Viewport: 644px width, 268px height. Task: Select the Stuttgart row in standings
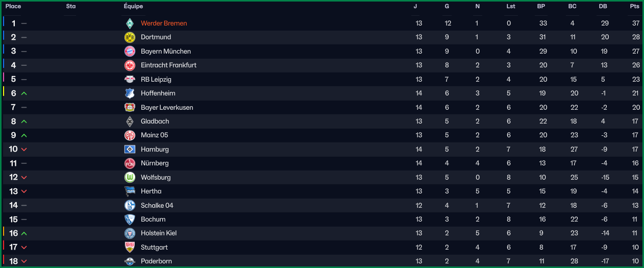(322, 247)
